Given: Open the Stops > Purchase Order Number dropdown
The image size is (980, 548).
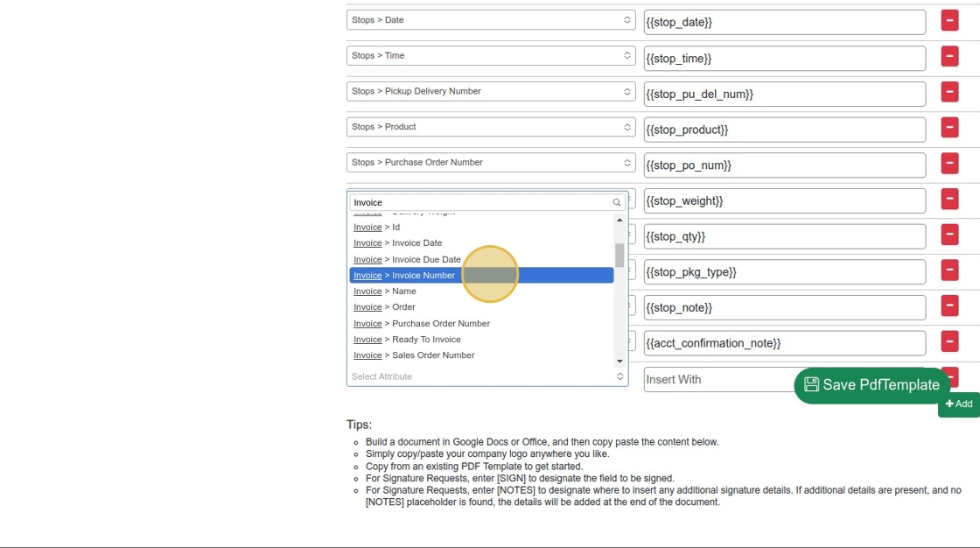Looking at the screenshot, I should pos(487,162).
